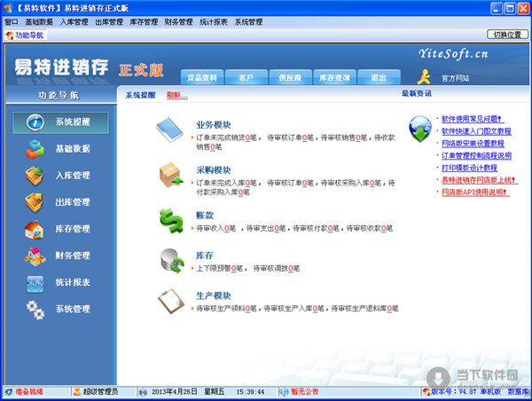This screenshot has height=401, width=532.
Task: Click the 生产模块 clipboard icon
Action: (171, 301)
